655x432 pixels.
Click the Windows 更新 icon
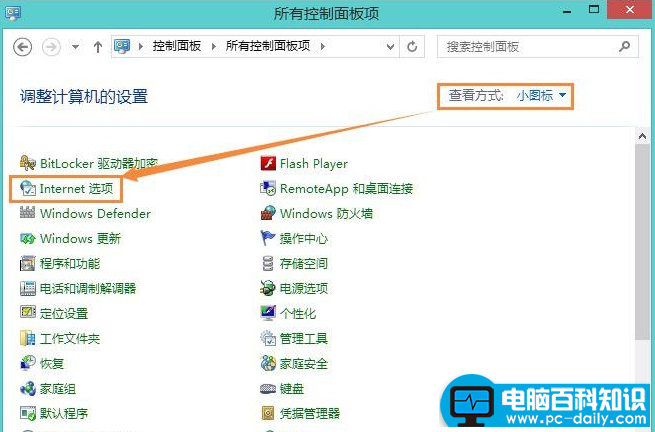[x=28, y=239]
